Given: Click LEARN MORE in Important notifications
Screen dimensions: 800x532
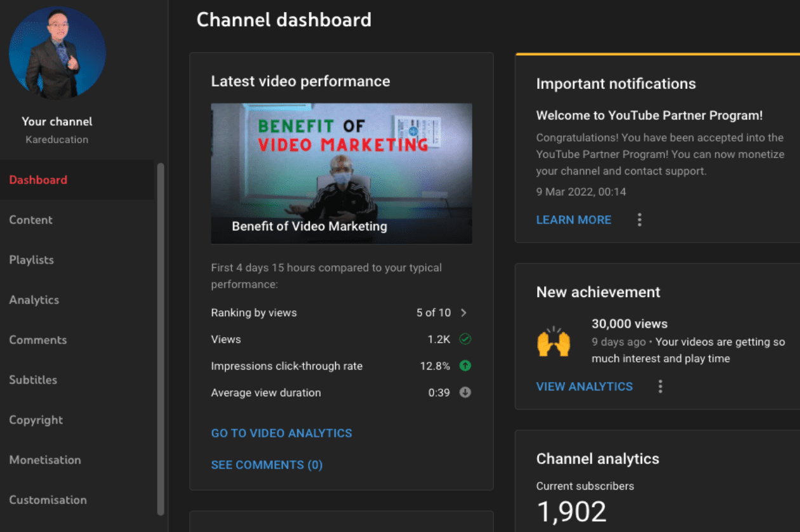Looking at the screenshot, I should pos(573,220).
